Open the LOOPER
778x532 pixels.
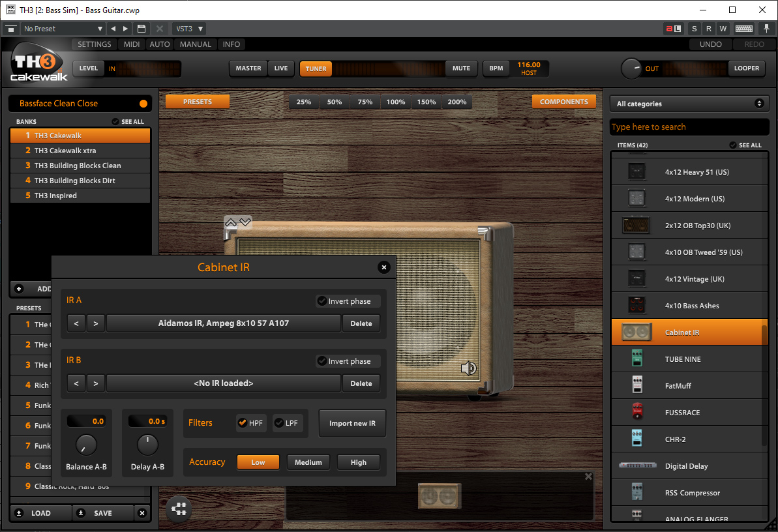[x=746, y=68]
